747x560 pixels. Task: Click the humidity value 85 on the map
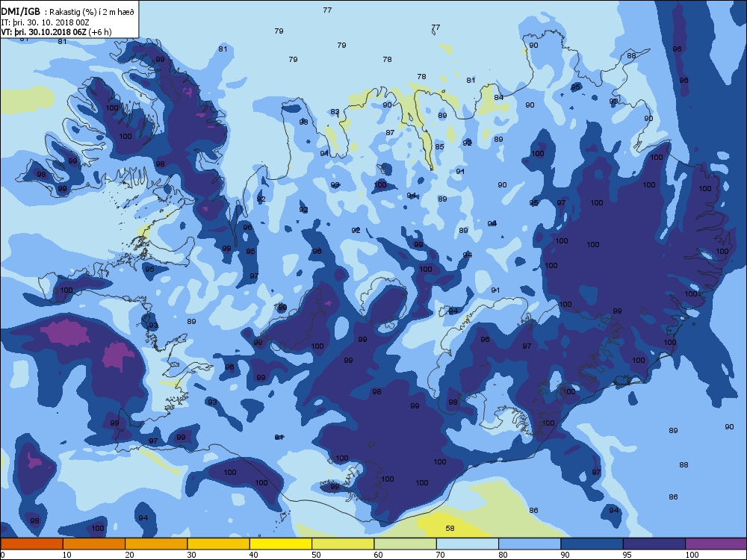point(439,146)
